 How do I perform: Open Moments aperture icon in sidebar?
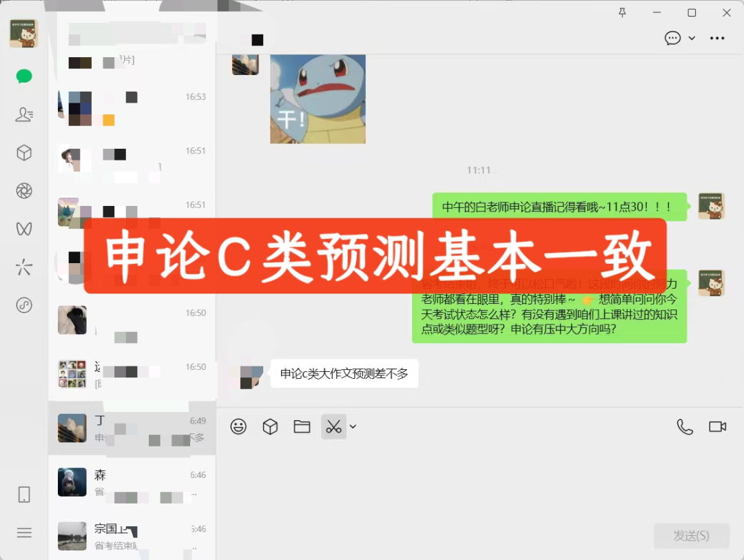click(24, 191)
